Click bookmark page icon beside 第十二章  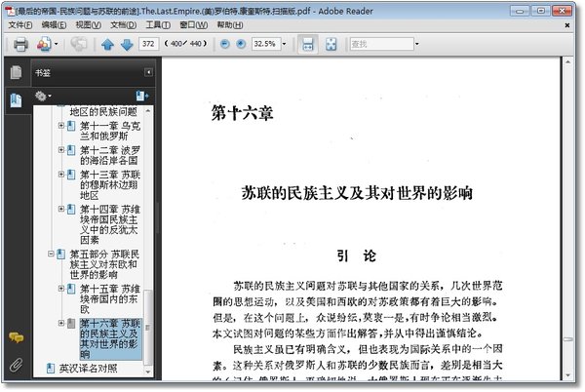tap(71, 150)
